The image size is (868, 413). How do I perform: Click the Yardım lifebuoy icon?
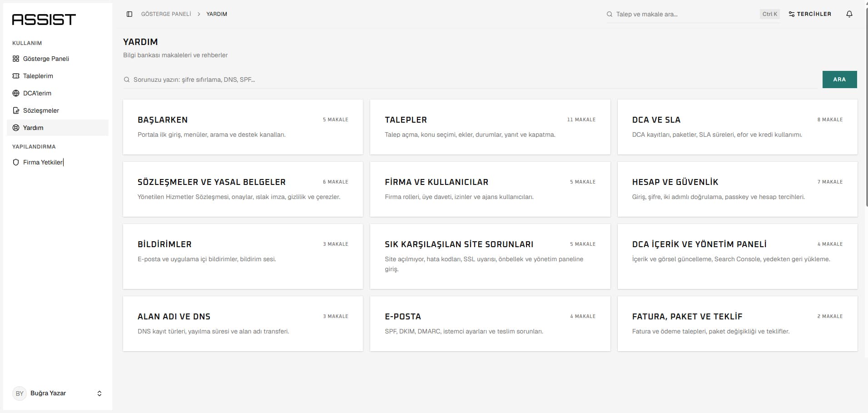pos(16,128)
